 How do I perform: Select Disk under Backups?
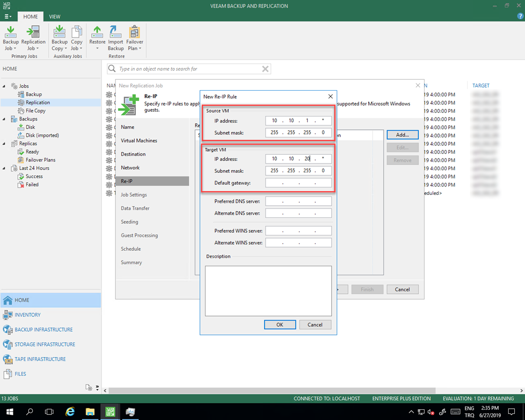[30, 127]
